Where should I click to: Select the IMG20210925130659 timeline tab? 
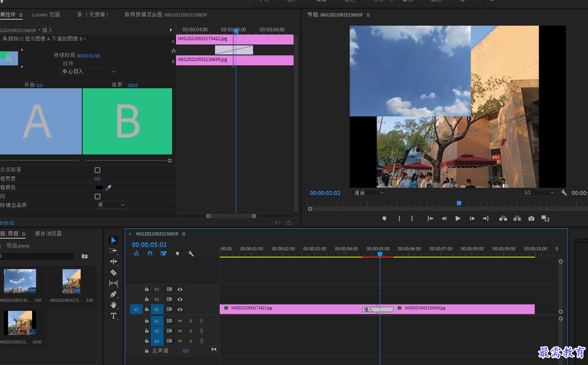(x=157, y=234)
